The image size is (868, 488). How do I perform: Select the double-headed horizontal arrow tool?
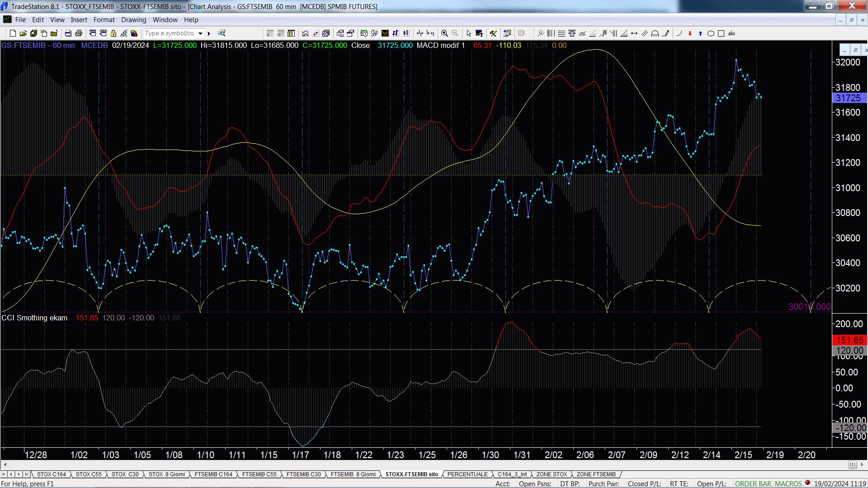[x=634, y=33]
